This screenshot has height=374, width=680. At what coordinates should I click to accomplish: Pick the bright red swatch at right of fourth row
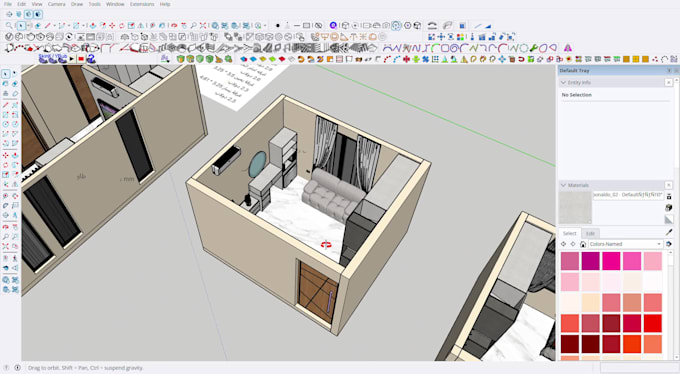[652, 323]
